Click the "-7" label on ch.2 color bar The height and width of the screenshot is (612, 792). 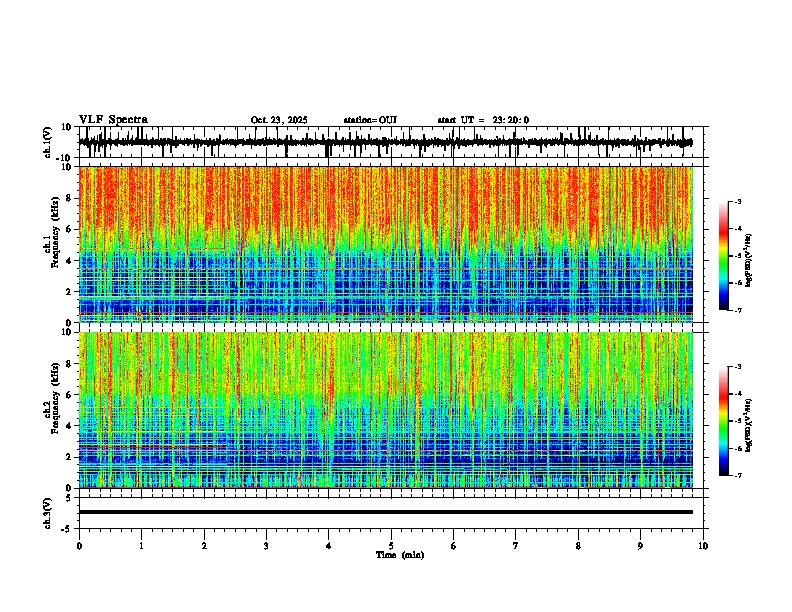click(x=738, y=475)
